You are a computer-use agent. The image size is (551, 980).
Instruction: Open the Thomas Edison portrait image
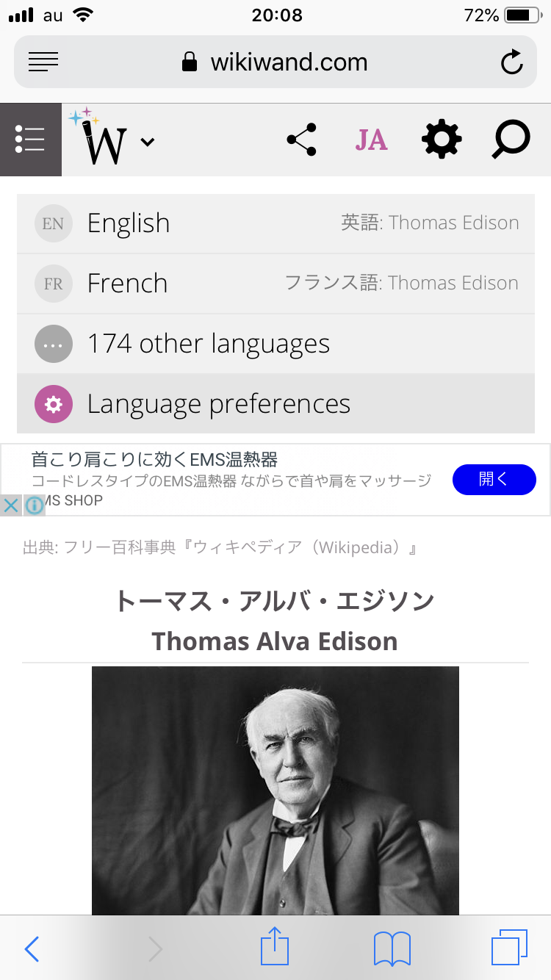click(x=275, y=790)
